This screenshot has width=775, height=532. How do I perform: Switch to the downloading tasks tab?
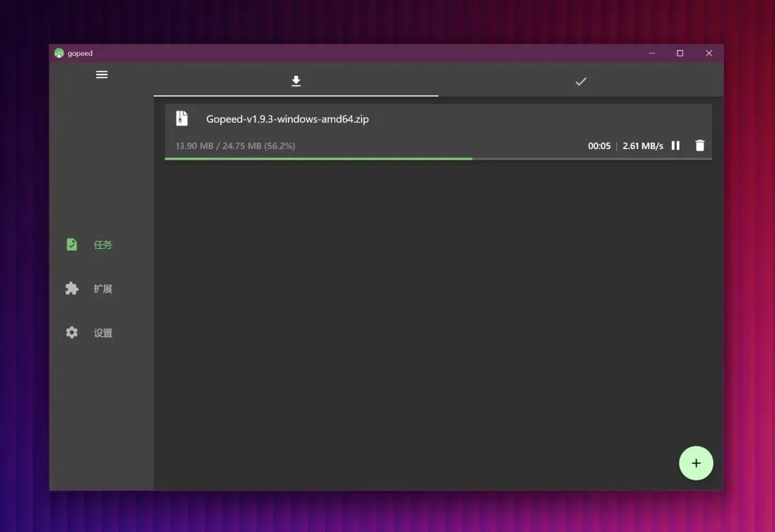pos(296,81)
